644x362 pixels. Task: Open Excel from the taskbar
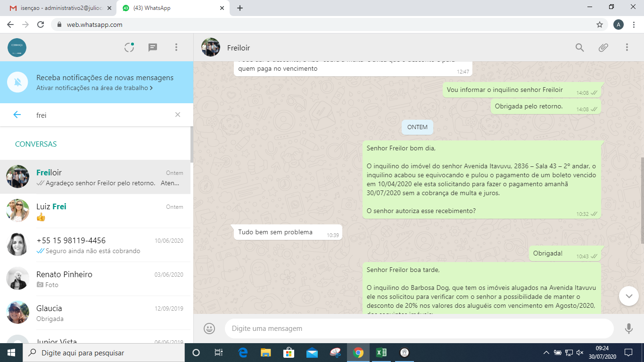click(381, 353)
